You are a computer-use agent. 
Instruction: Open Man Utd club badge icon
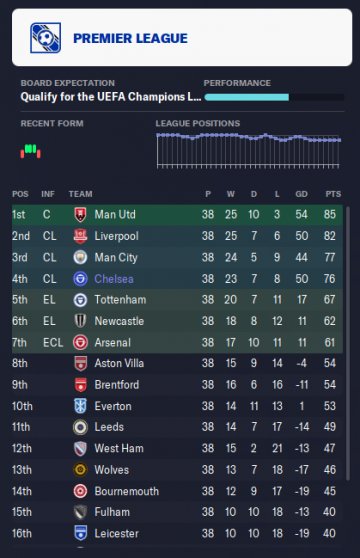(x=80, y=215)
